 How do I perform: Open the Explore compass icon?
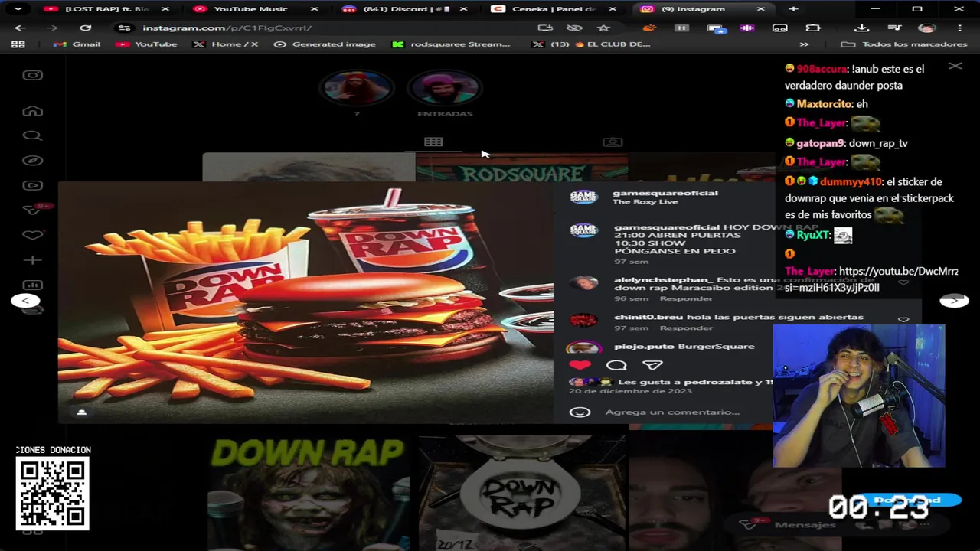click(x=32, y=161)
